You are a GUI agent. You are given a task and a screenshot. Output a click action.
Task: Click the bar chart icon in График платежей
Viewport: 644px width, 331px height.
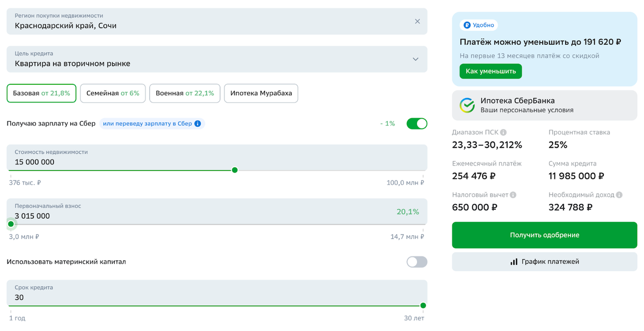514,262
